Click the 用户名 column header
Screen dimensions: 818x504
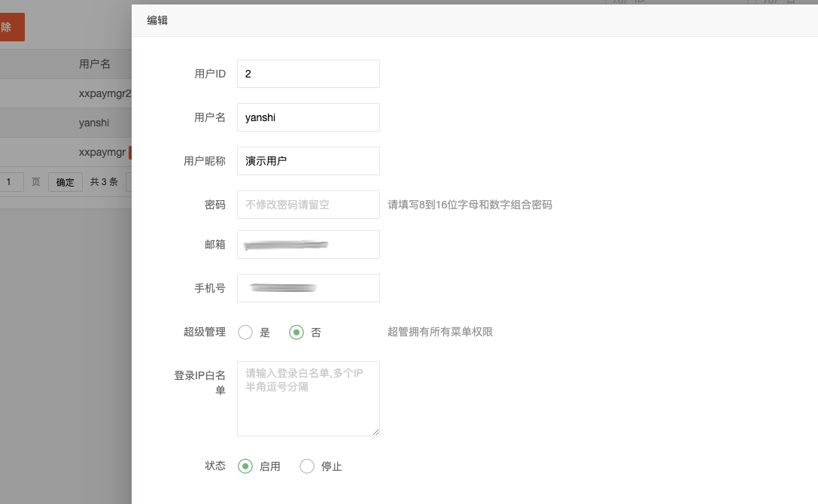pos(94,64)
